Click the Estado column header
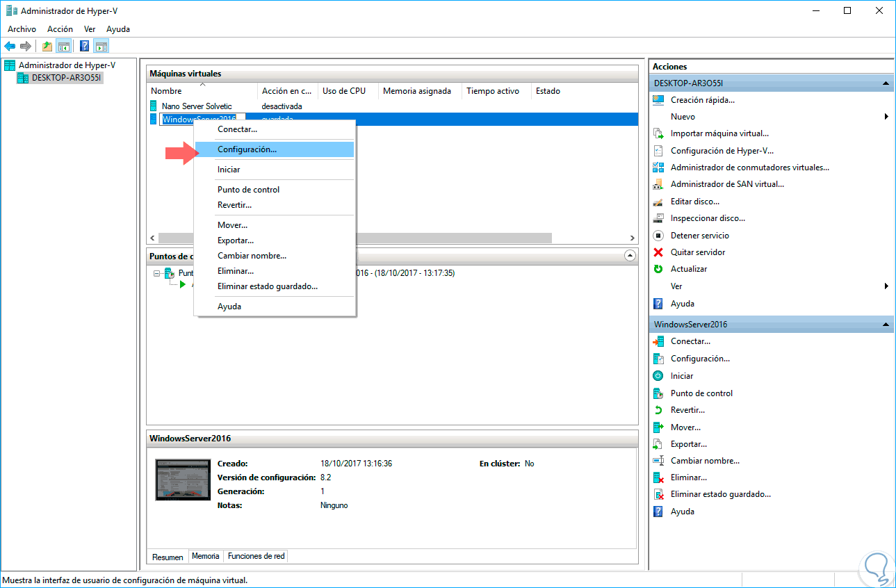 tap(548, 91)
